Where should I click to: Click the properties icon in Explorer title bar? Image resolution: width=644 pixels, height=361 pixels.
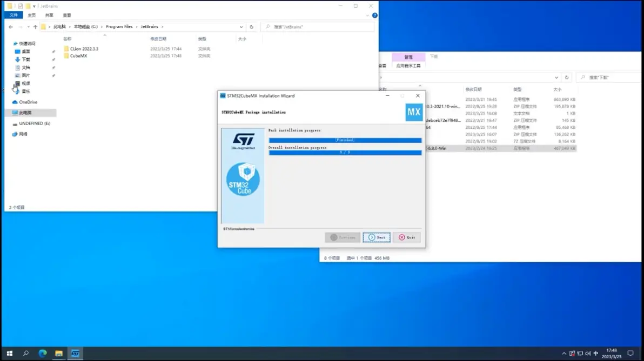tap(20, 6)
